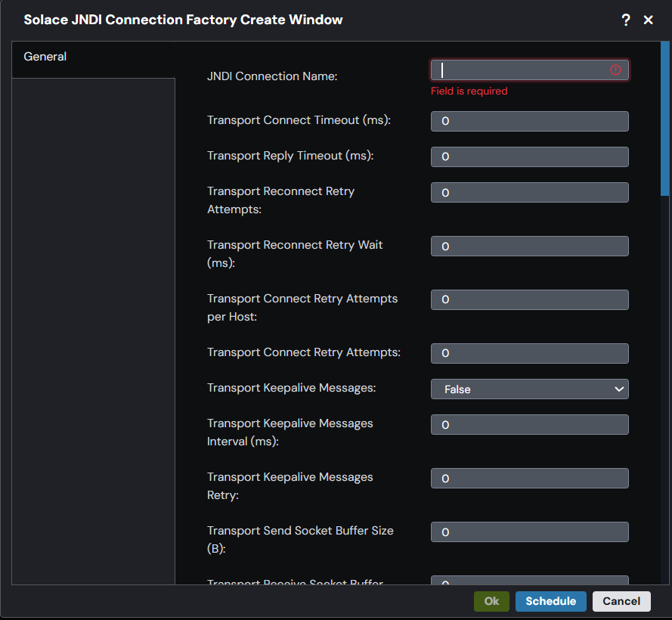
Task: Click Transport Send Socket Buffer Size field
Action: (x=530, y=532)
